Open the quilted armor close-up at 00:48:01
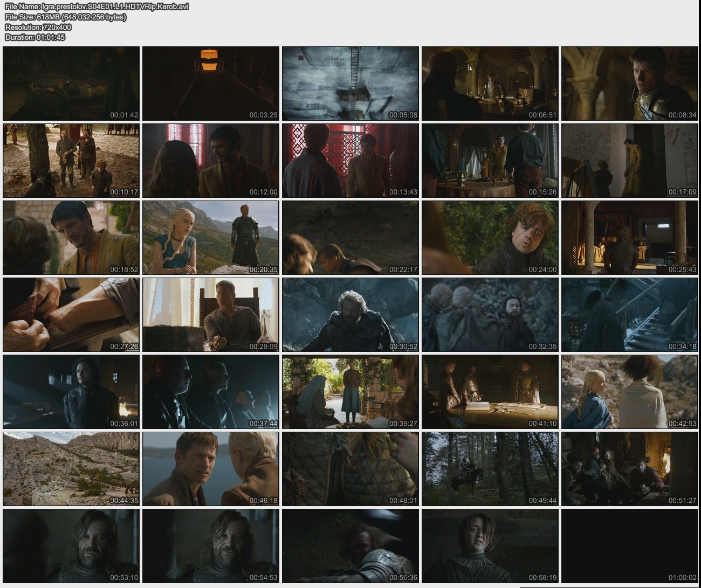This screenshot has width=701, height=588. point(350,469)
